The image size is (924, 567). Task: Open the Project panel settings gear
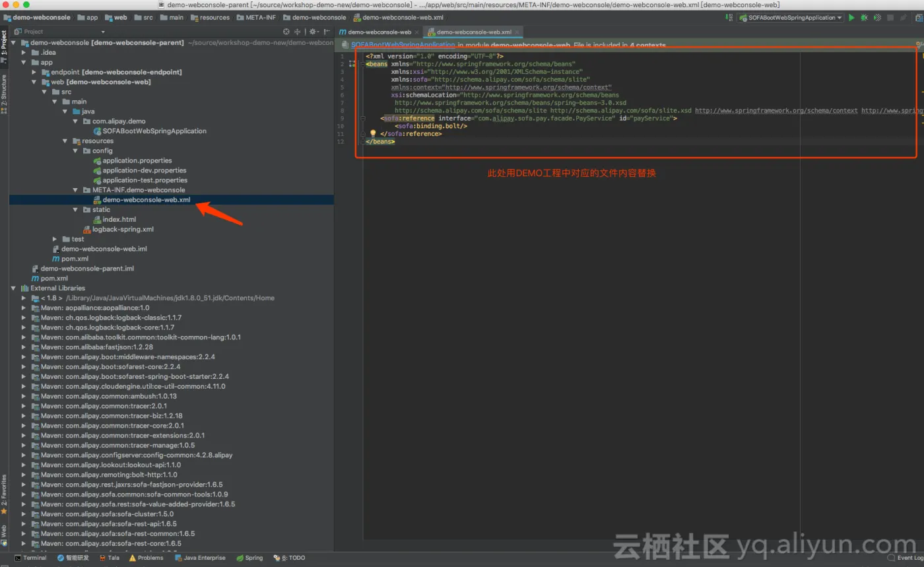313,31
